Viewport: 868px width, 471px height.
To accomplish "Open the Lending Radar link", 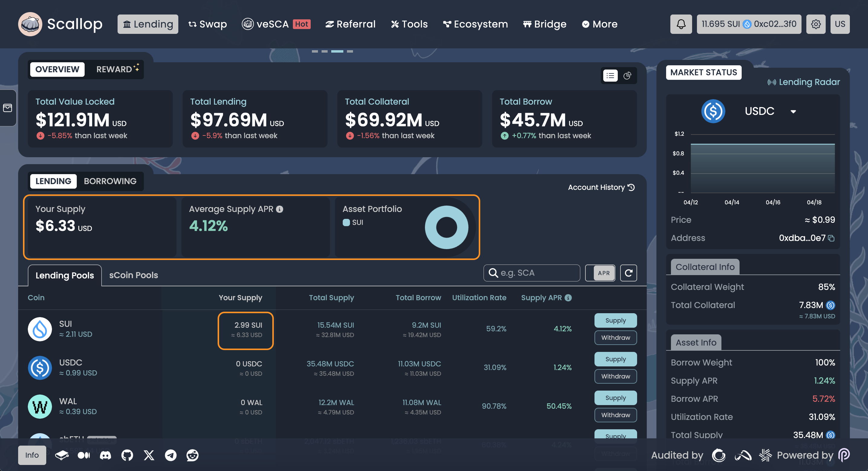I will (x=803, y=82).
